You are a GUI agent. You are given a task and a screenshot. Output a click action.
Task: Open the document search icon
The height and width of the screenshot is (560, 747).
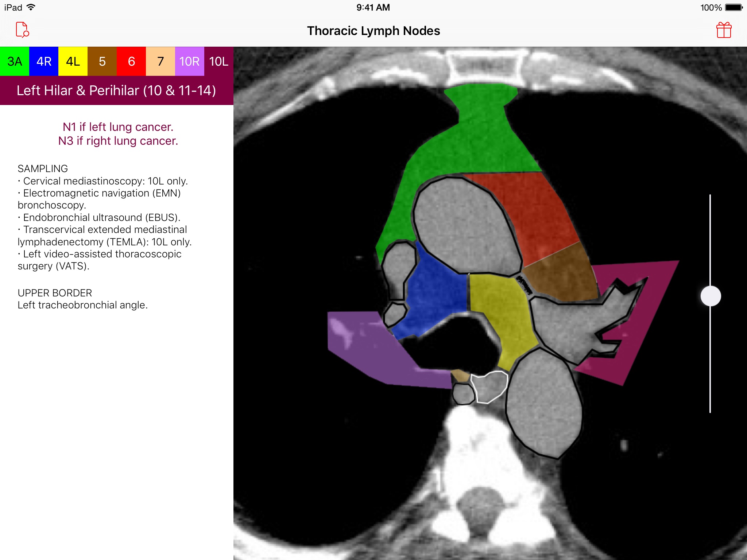[x=22, y=30]
